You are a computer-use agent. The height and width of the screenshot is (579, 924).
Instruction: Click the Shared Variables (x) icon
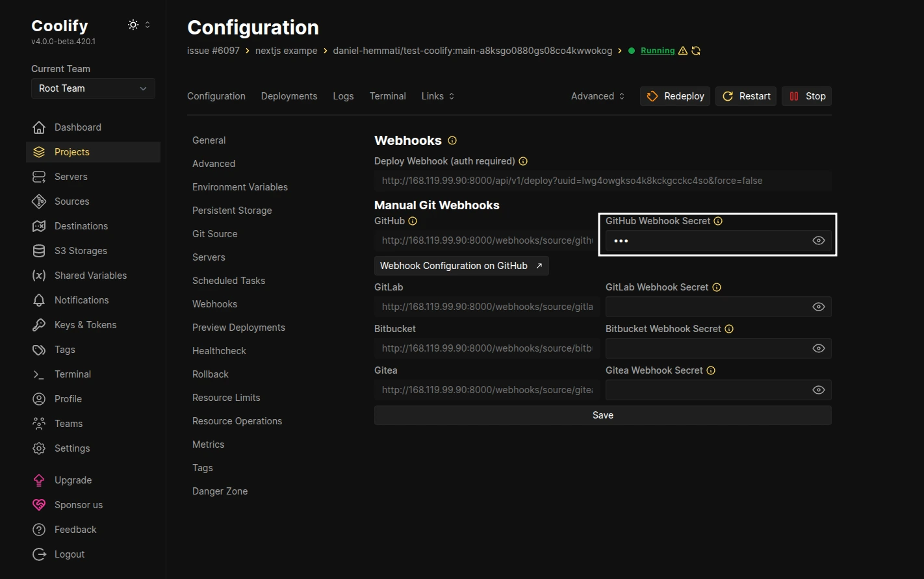39,275
